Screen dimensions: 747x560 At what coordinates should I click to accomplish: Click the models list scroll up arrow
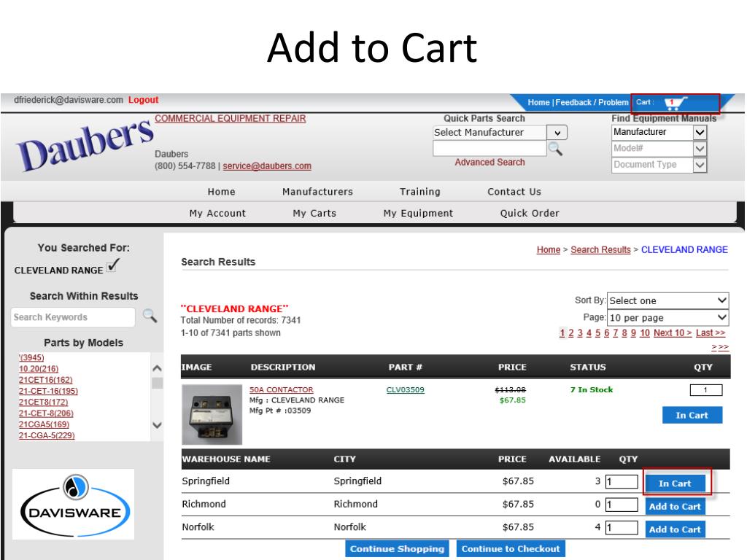tap(157, 368)
